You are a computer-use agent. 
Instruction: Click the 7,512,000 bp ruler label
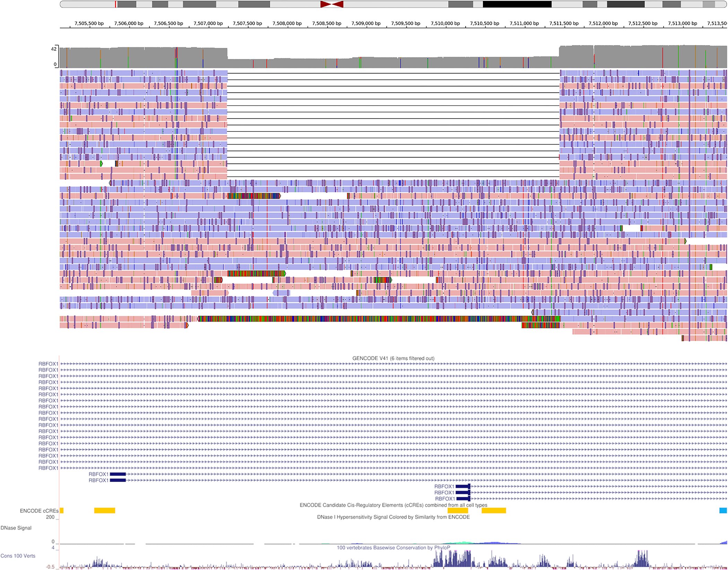(x=603, y=23)
